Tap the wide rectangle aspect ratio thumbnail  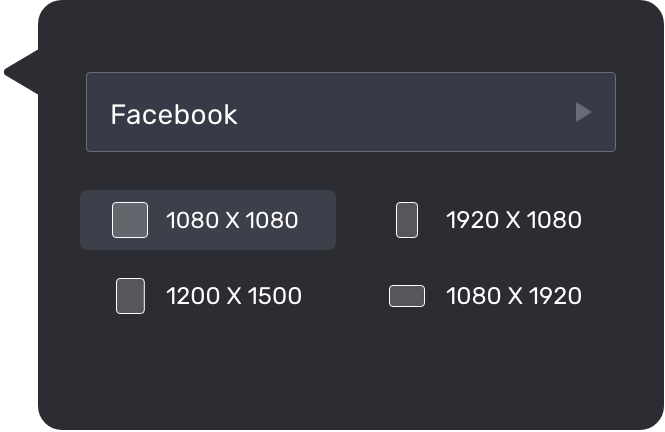406,296
